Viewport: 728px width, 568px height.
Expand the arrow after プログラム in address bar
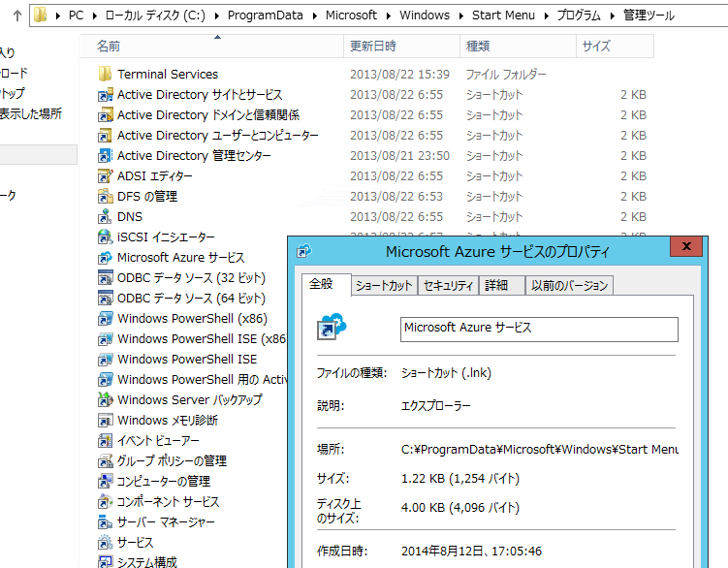click(613, 16)
